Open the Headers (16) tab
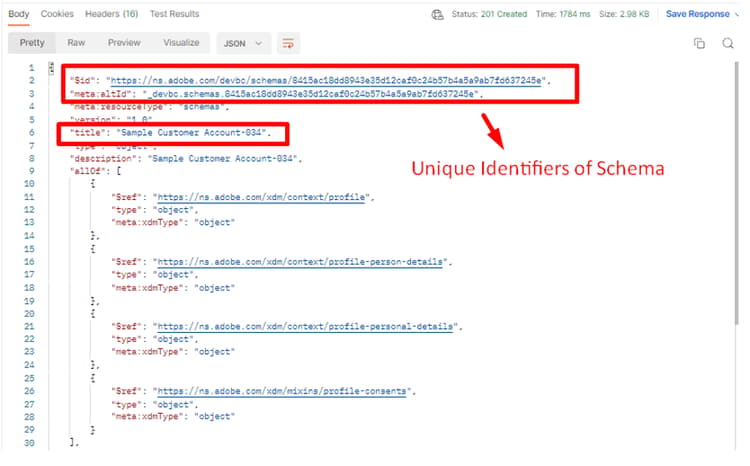 point(111,14)
